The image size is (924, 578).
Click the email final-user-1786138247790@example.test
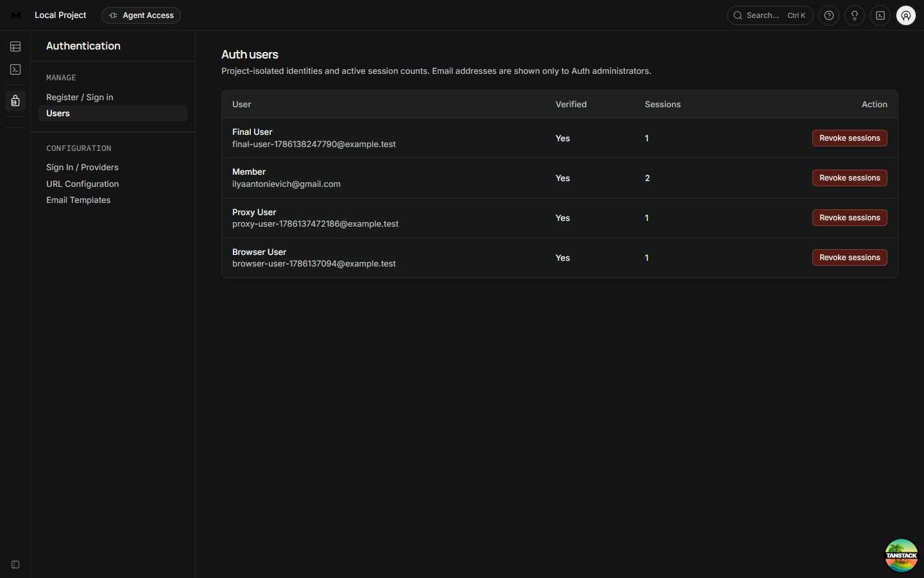point(314,144)
